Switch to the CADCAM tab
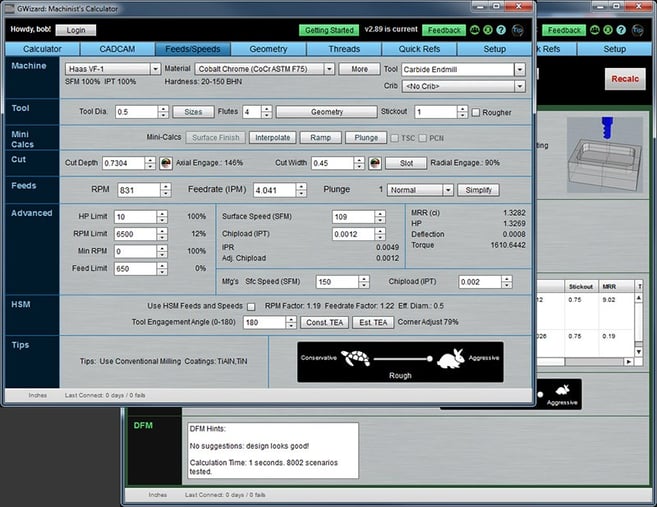 (x=117, y=49)
